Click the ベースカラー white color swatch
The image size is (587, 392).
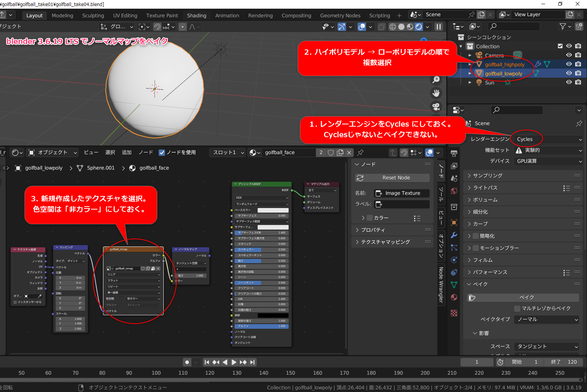click(x=273, y=210)
